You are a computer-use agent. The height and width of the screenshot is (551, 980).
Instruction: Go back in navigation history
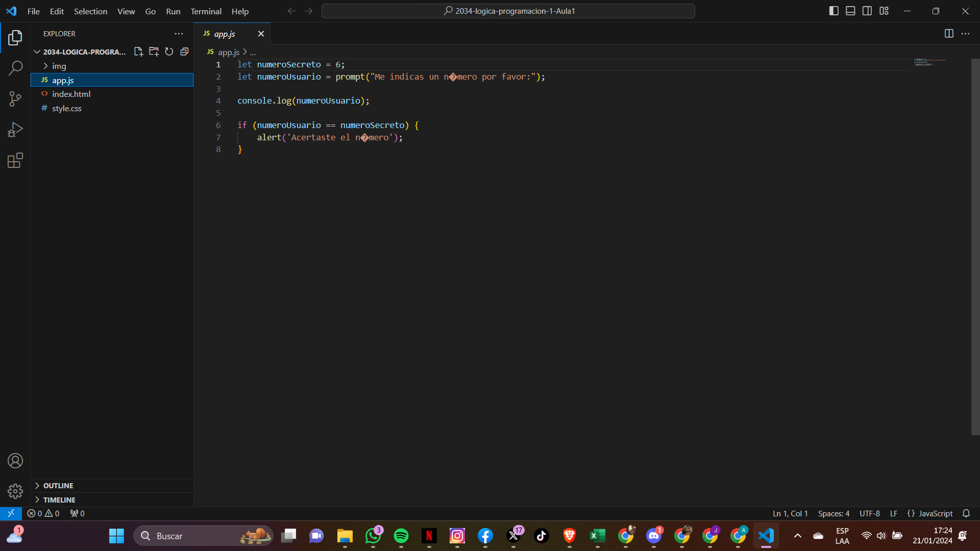[291, 11]
